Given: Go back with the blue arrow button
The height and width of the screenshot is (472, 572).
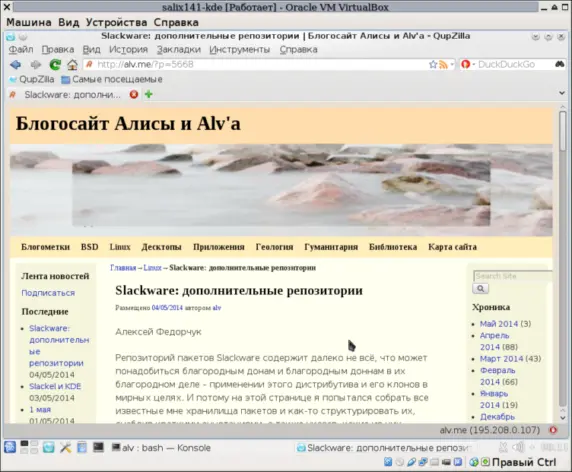Looking at the screenshot, I should click(x=15, y=65).
